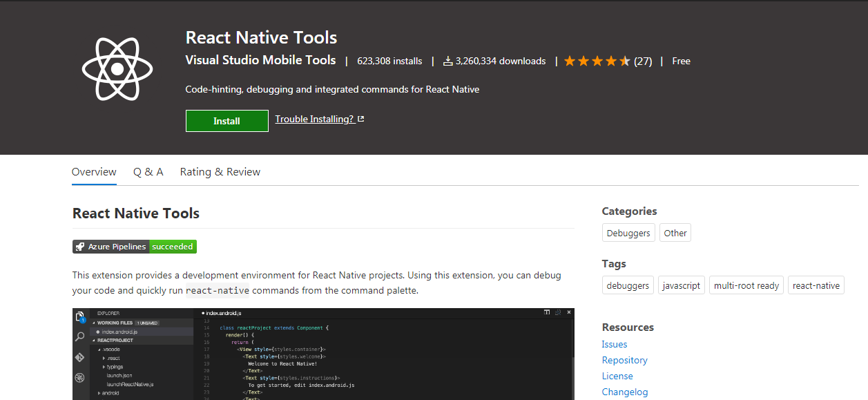Viewport: 868px width, 400px height.
Task: Select the react-native tag
Action: click(x=816, y=285)
